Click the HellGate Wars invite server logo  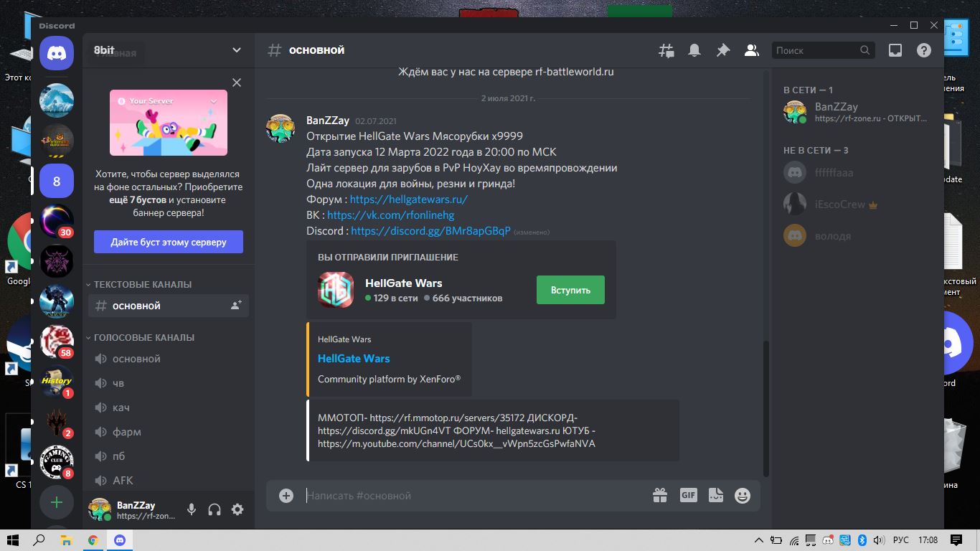click(336, 290)
